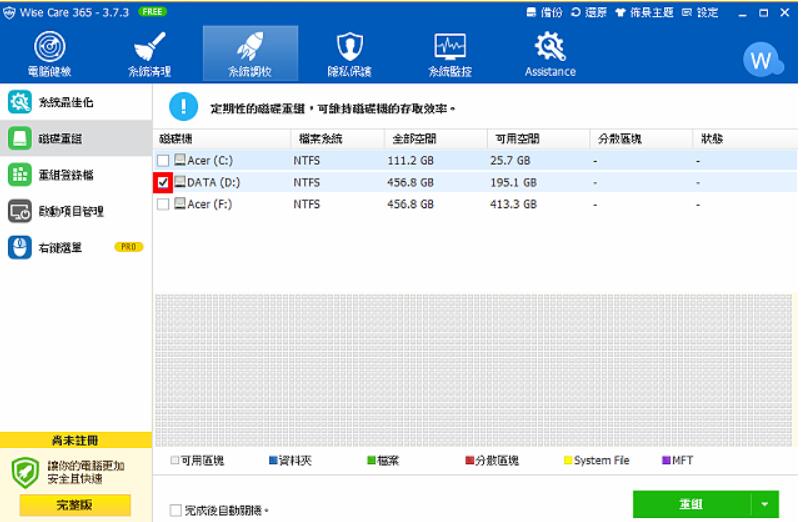Open the Privacy Protector shield icon
The width and height of the screenshot is (801, 522).
coord(350,46)
